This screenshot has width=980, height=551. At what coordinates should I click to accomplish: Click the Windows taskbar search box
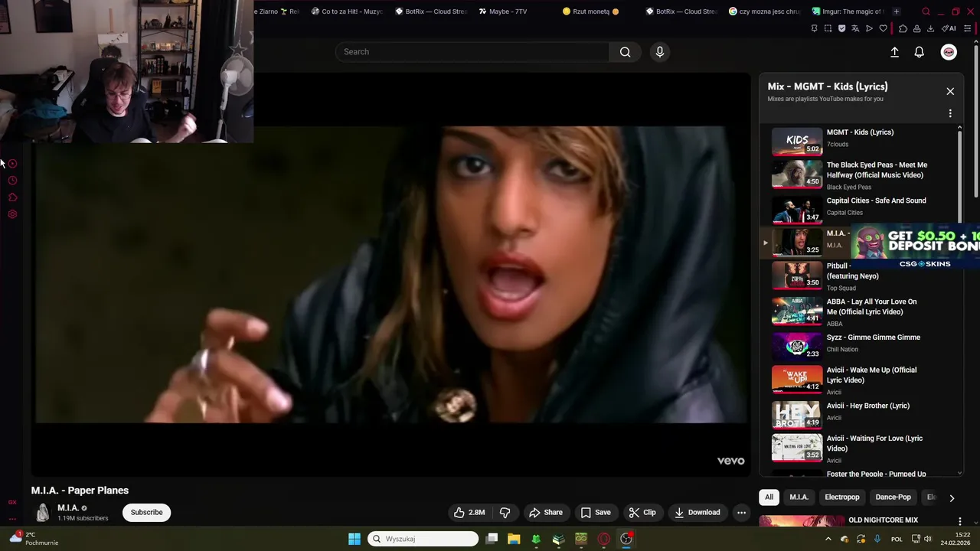pyautogui.click(x=423, y=539)
